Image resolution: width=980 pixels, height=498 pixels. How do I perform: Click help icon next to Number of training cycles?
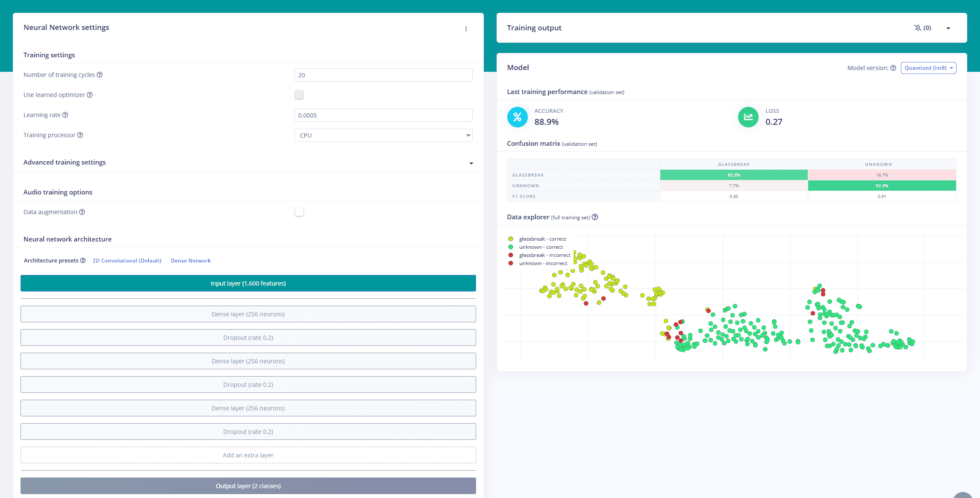100,75
